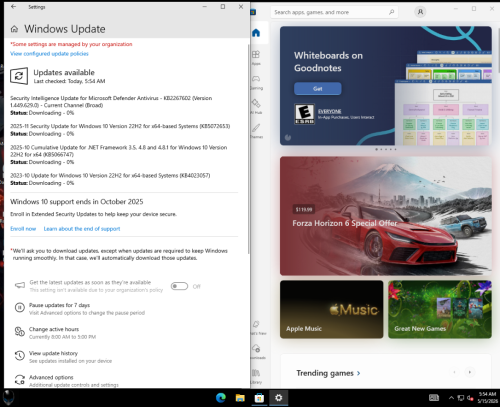The height and width of the screenshot is (407, 500).
Task: Click the Enroll now link
Action: pos(23,229)
